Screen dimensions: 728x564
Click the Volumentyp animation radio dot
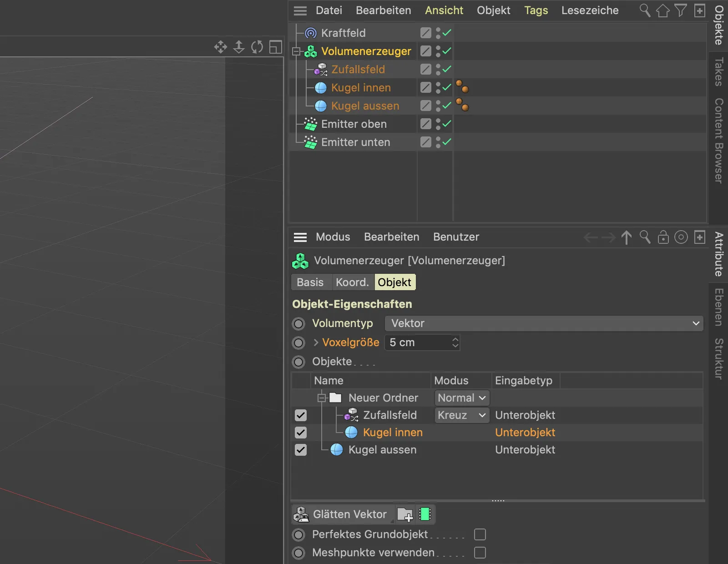298,324
